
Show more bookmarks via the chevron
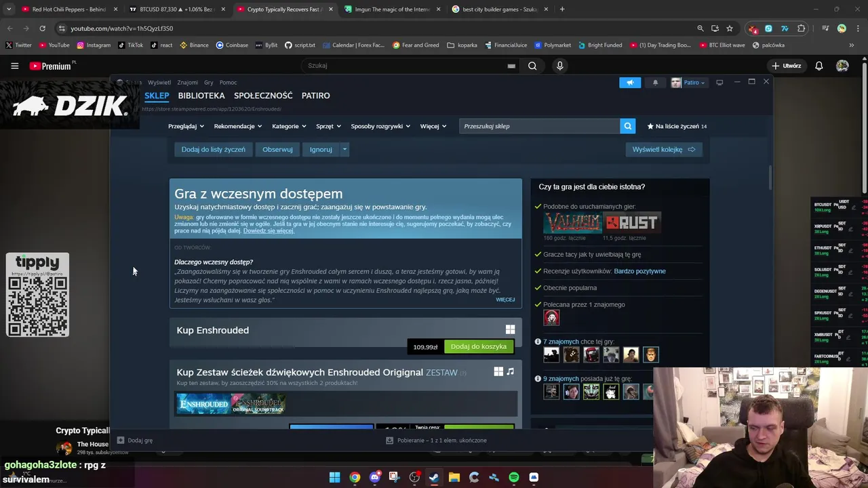tap(852, 45)
